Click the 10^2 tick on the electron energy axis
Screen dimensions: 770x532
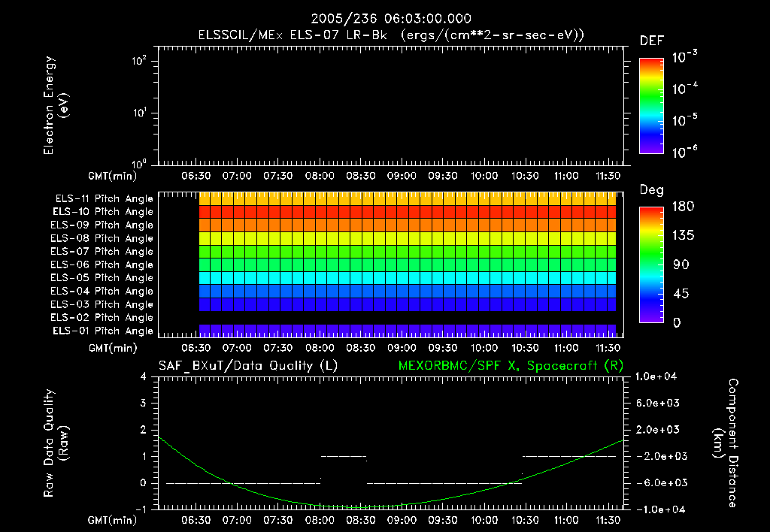[139, 61]
